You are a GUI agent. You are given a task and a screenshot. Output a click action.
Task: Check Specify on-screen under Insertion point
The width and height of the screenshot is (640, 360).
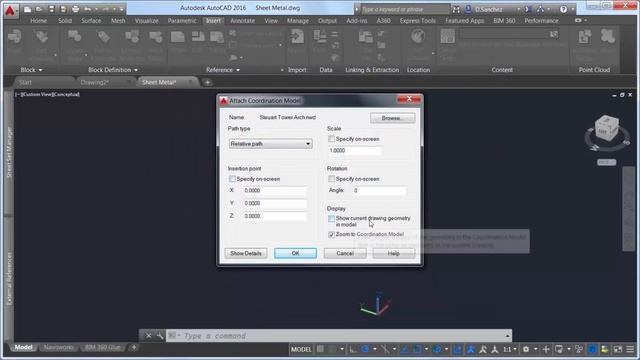click(x=232, y=179)
